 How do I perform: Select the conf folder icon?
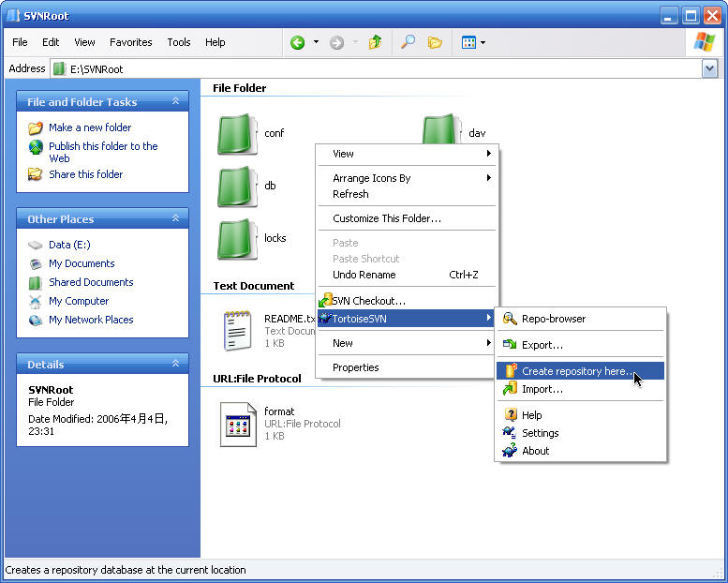(238, 134)
